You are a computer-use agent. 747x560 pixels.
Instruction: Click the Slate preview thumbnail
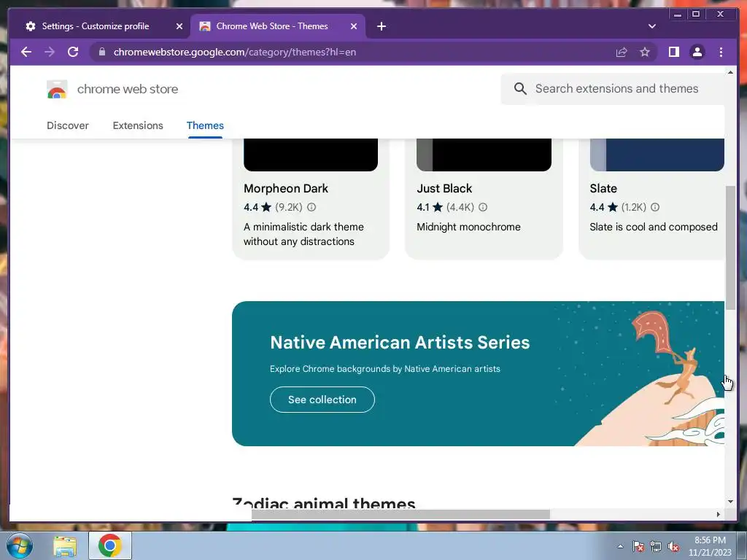(657, 155)
